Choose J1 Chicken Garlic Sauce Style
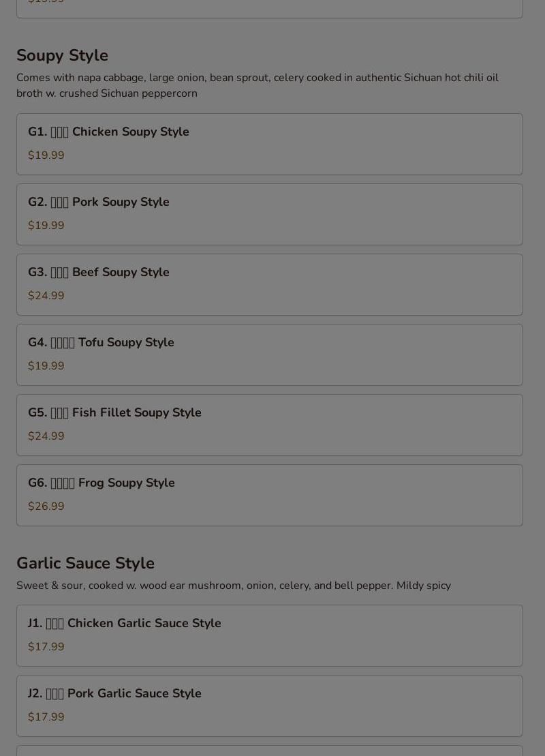The height and width of the screenshot is (756, 545). [x=269, y=636]
